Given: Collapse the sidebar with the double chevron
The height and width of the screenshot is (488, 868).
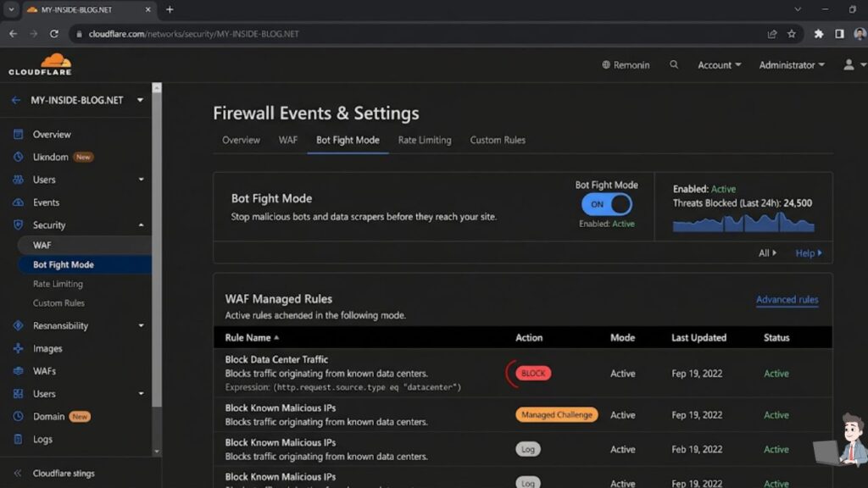Looking at the screenshot, I should 17,473.
